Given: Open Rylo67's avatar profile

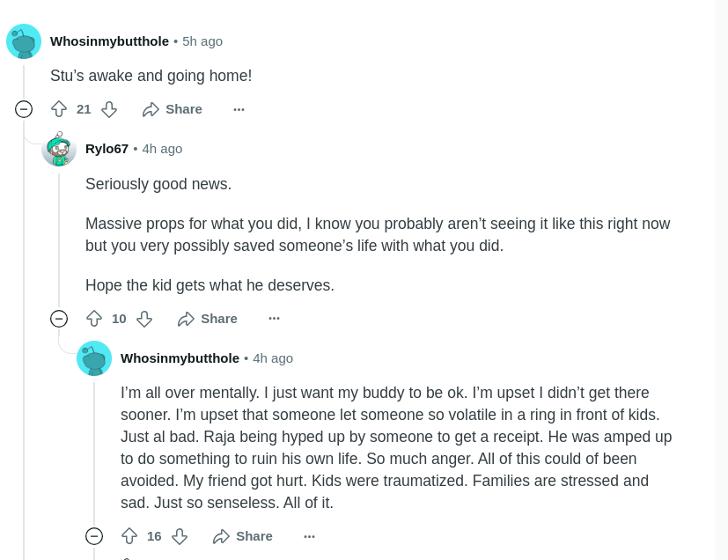Looking at the screenshot, I should click(x=59, y=149).
